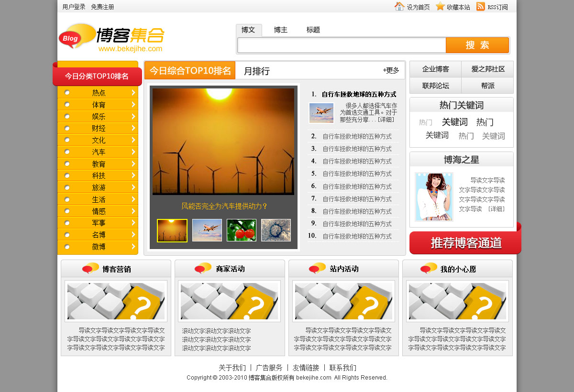Click the speech bubble icon beside 博客营销

pos(90,268)
